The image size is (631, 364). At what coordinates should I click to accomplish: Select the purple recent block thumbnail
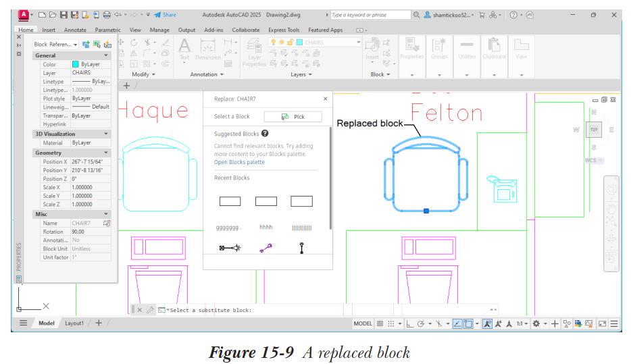(x=266, y=248)
